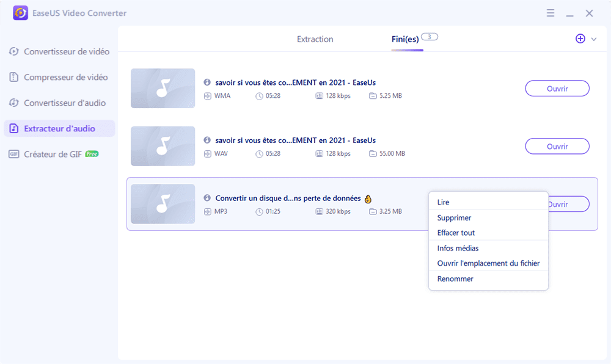Click Ouvrir for the WAV file
This screenshot has width=611, height=364.
coord(557,147)
